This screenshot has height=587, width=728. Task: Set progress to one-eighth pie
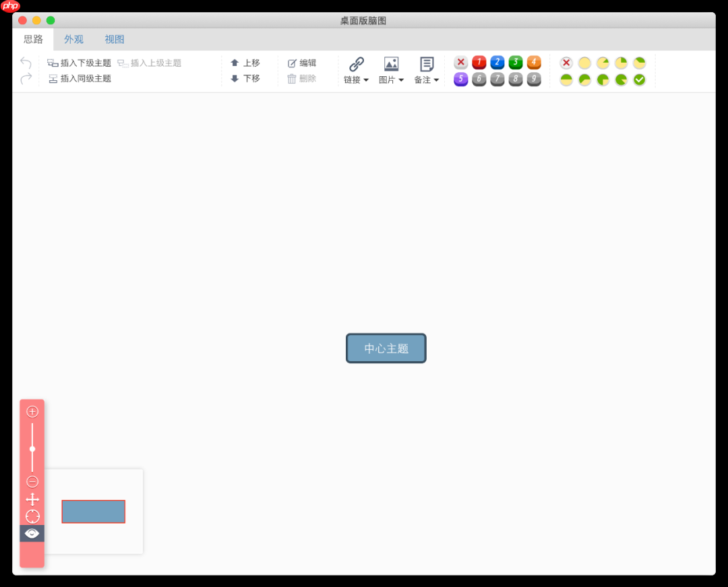click(603, 63)
